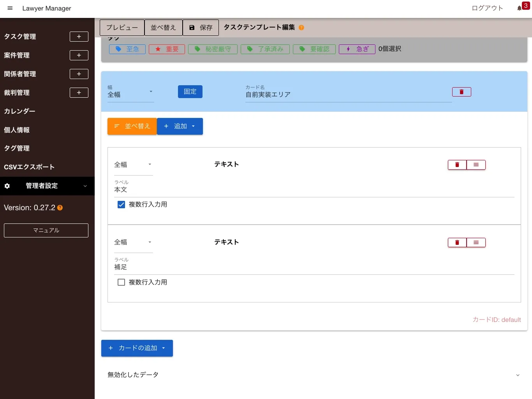Save template with 保存 button

click(201, 28)
